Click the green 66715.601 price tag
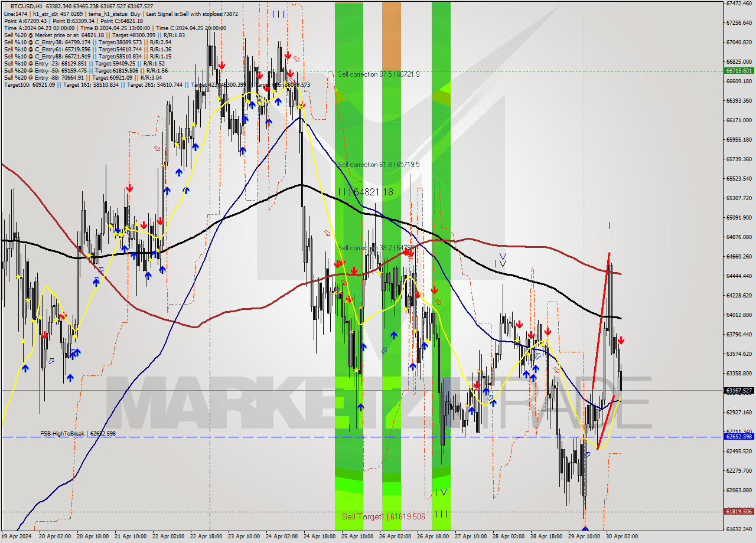The width and height of the screenshot is (756, 543). tap(739, 70)
